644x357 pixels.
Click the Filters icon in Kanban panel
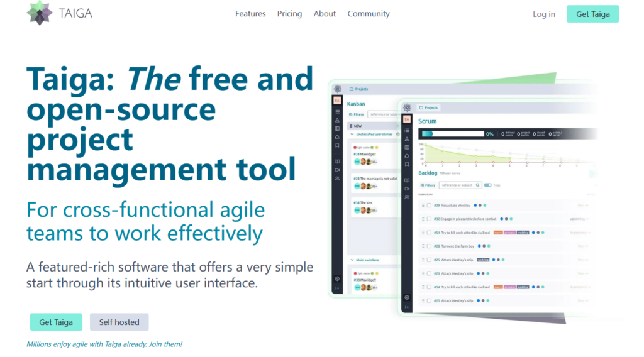[x=352, y=114]
